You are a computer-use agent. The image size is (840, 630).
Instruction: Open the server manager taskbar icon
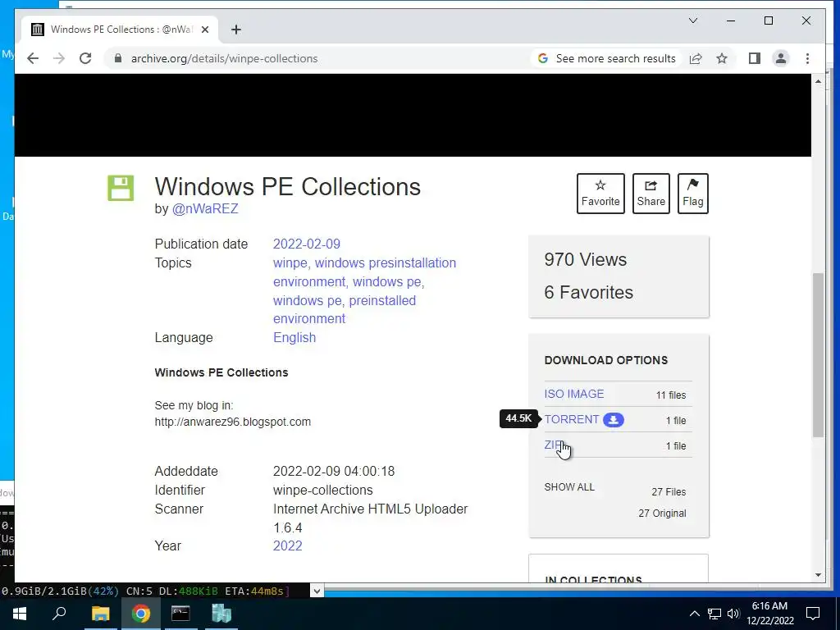click(x=221, y=614)
